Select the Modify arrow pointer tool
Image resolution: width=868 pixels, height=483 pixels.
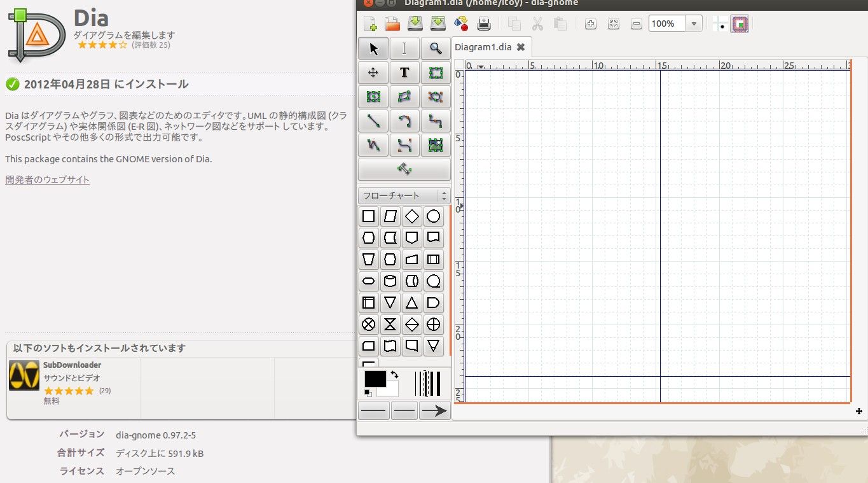(373, 48)
